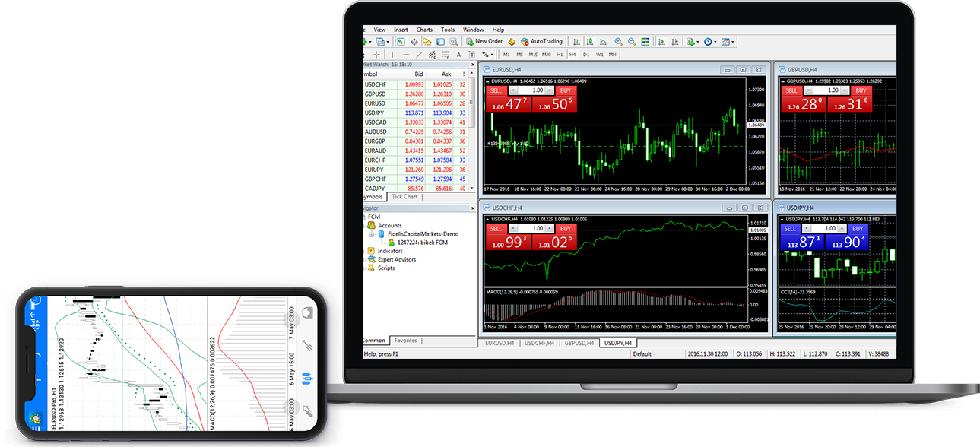
Task: Select the equidistant channel tool
Action: click(432, 55)
